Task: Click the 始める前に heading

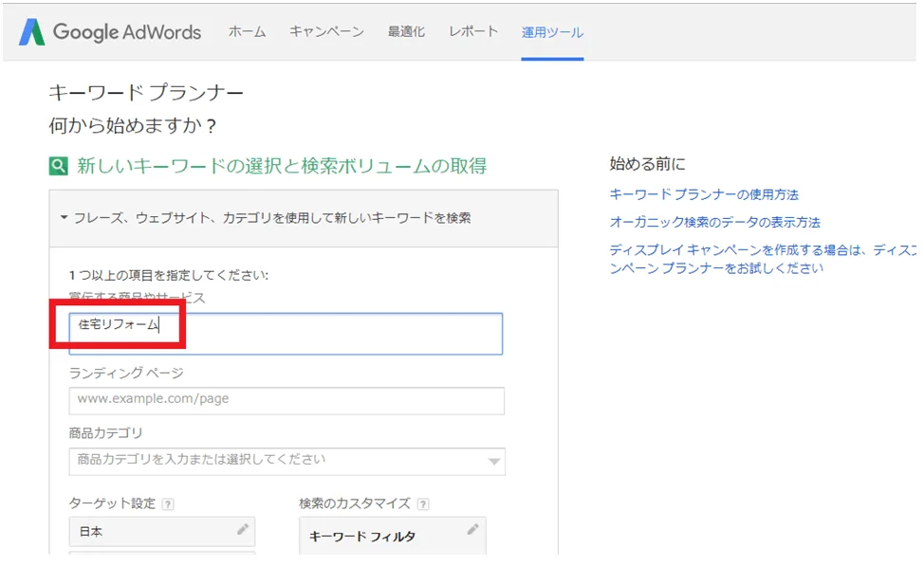Action: (648, 164)
